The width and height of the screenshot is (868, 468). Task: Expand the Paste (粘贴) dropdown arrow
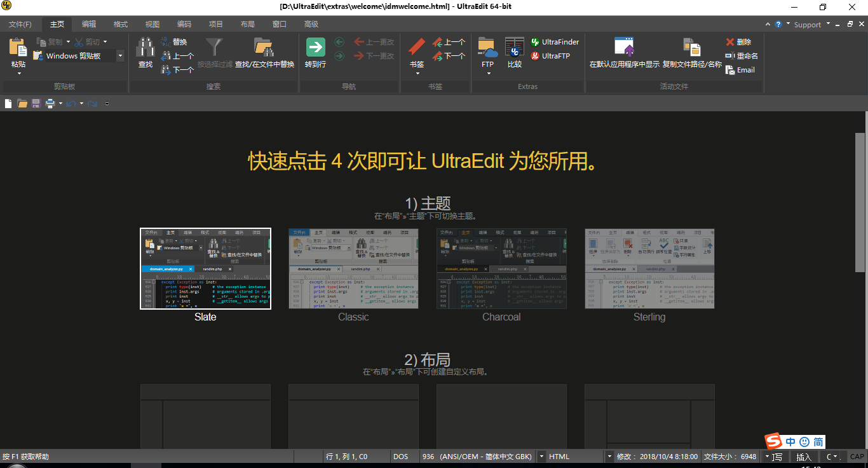click(x=19, y=73)
